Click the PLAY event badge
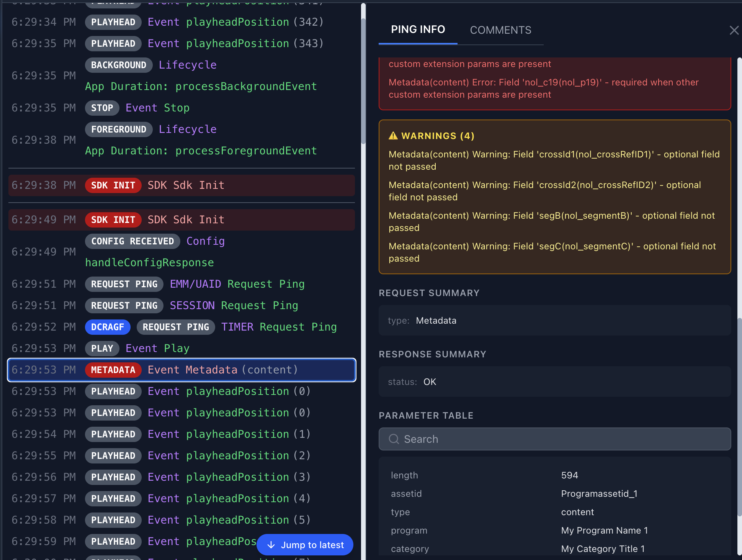Screen dimensions: 742x560 point(101,348)
